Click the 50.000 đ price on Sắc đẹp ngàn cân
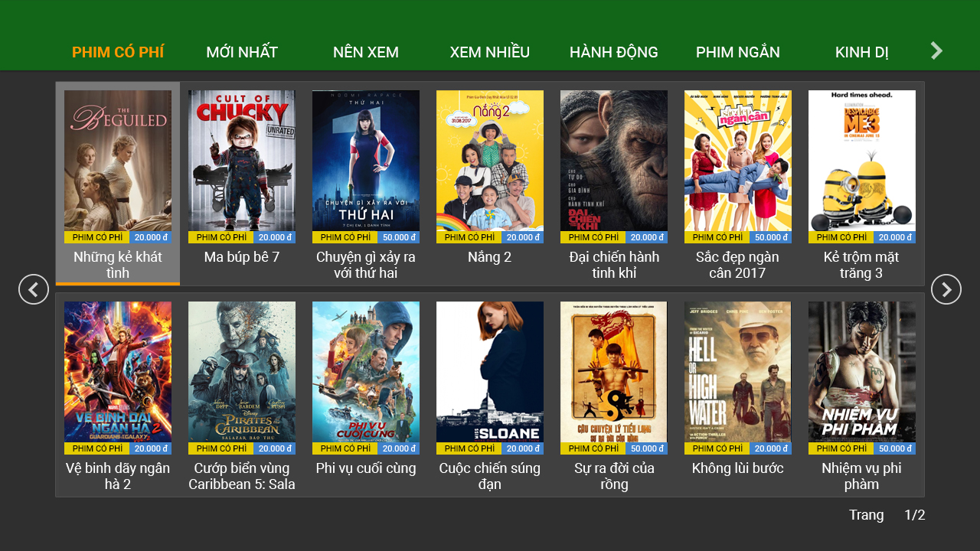980x551 pixels. 771,237
